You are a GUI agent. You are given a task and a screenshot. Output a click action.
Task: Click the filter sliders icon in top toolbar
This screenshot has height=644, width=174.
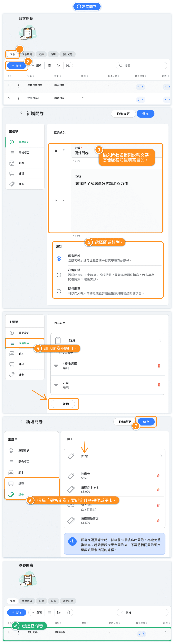click(49, 65)
